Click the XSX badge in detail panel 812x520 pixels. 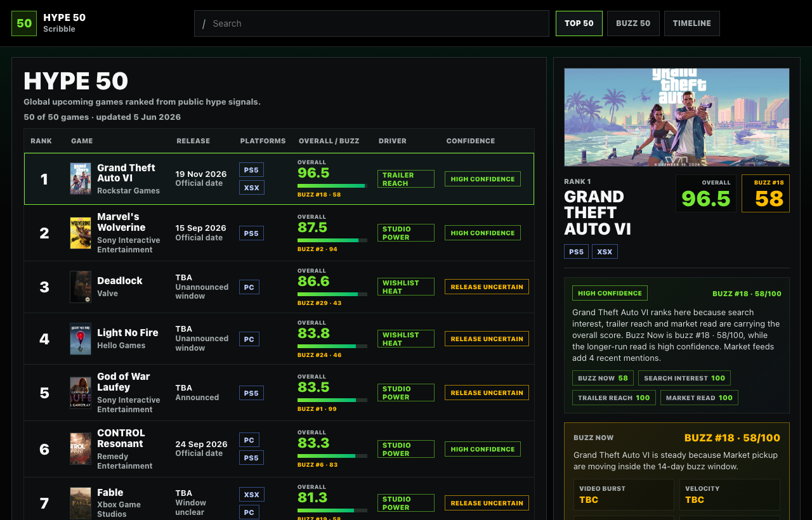[x=605, y=252]
